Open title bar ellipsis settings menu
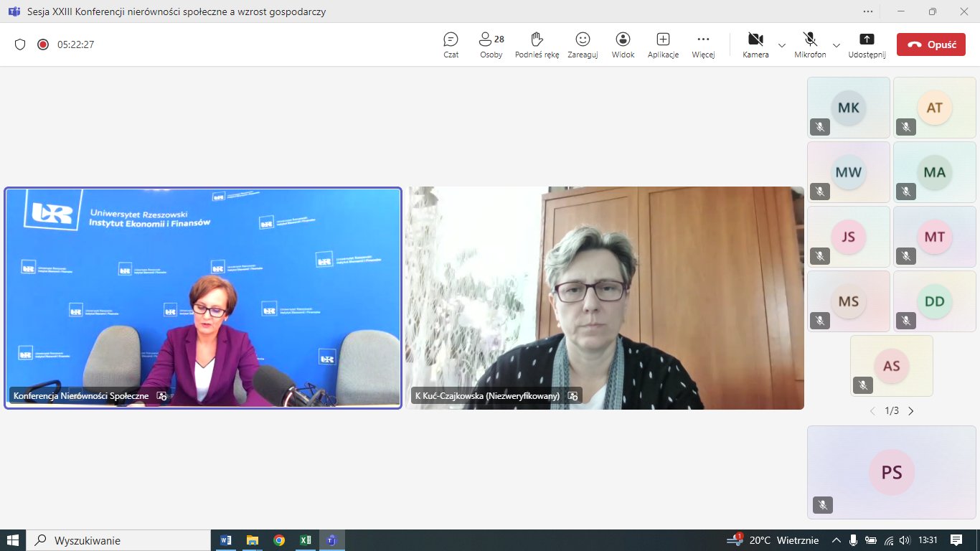980x551 pixels. point(869,11)
